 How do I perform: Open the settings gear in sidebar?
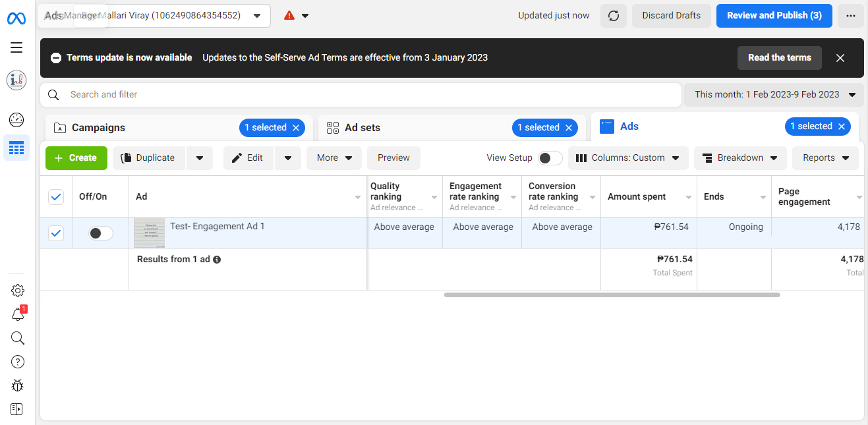[x=18, y=291]
